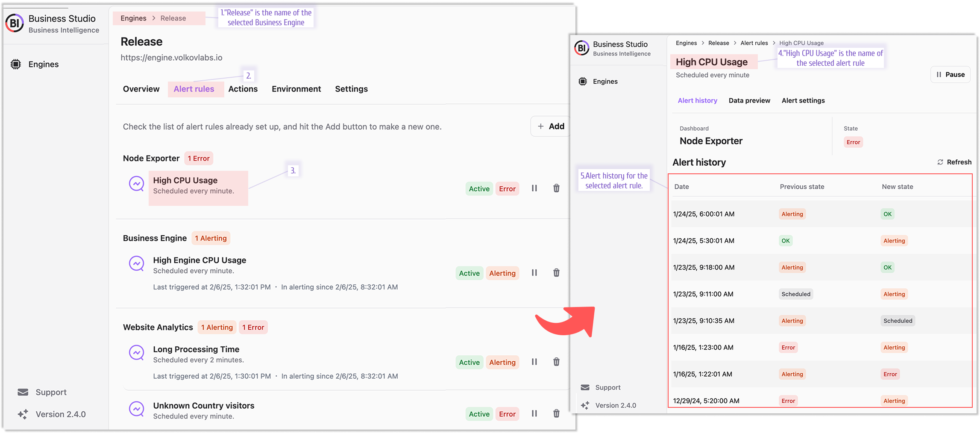Click the Long Processing Time rule icon
The image size is (980, 433).
point(137,353)
